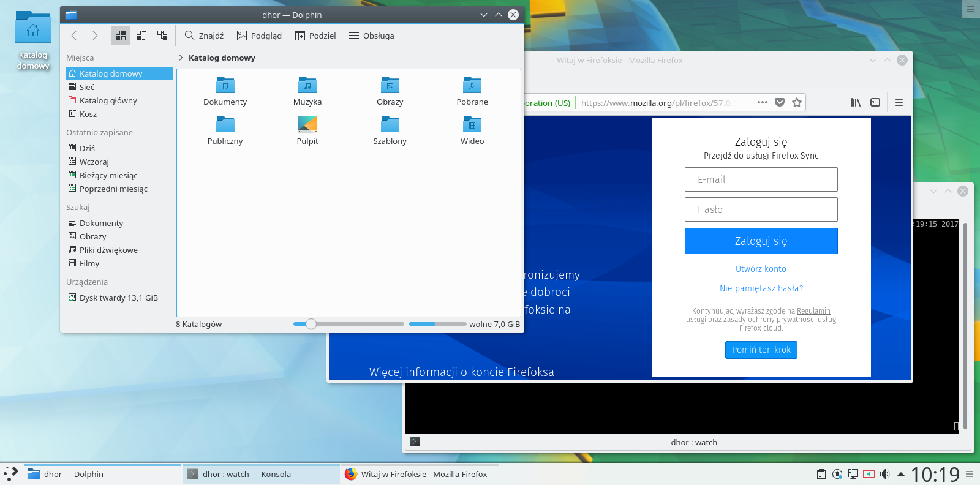Click the Katalog domowy breadcrumb title

[x=222, y=58]
